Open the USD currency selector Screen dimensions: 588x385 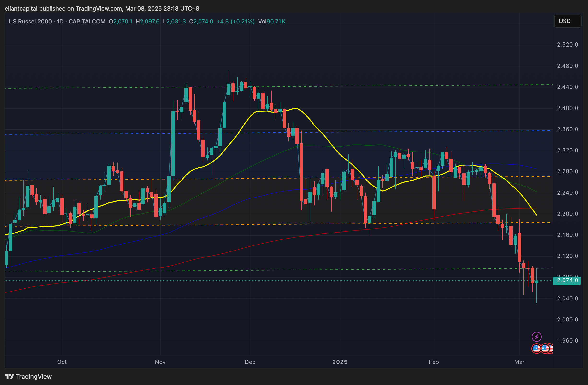pos(567,21)
